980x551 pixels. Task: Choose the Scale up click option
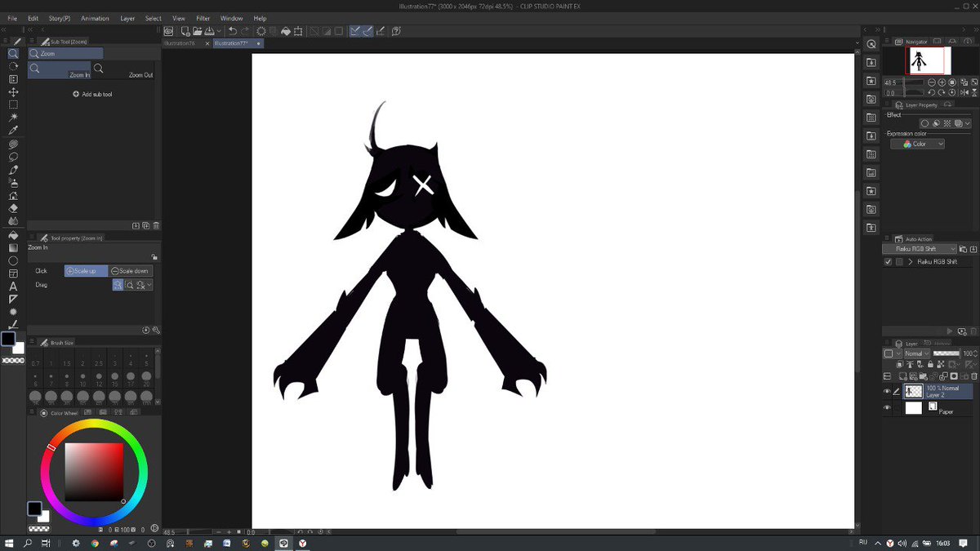[x=86, y=270]
